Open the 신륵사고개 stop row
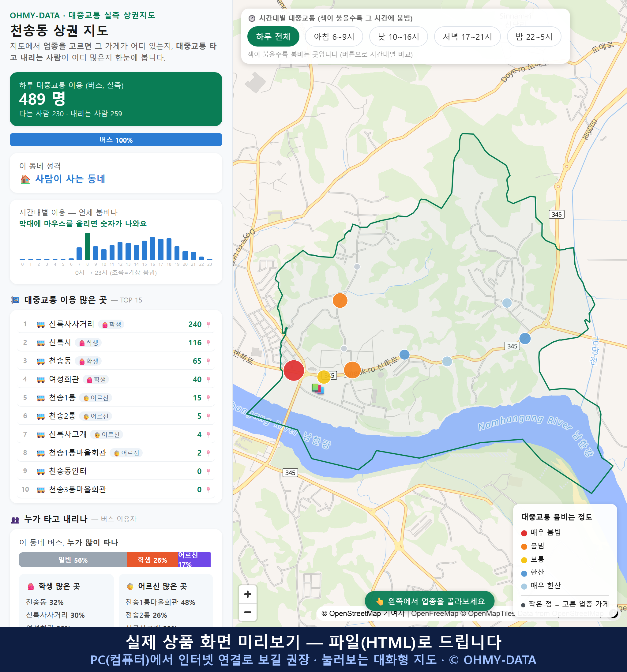Image resolution: width=627 pixels, height=672 pixels. coord(116,434)
